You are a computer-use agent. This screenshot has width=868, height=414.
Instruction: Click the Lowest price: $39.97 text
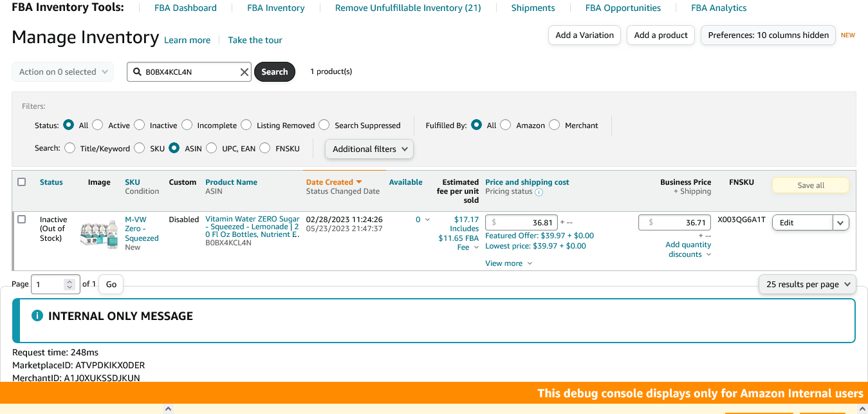coord(535,246)
